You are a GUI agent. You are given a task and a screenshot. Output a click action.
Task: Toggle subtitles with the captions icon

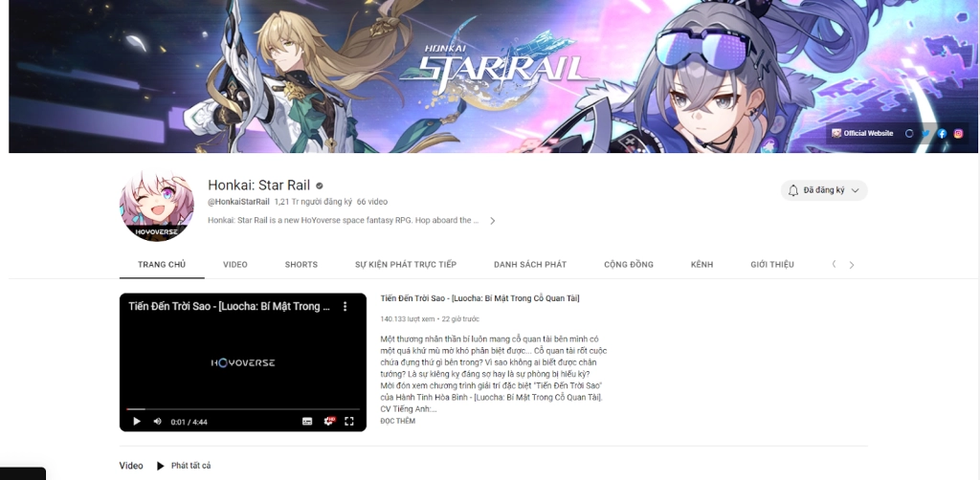(307, 422)
